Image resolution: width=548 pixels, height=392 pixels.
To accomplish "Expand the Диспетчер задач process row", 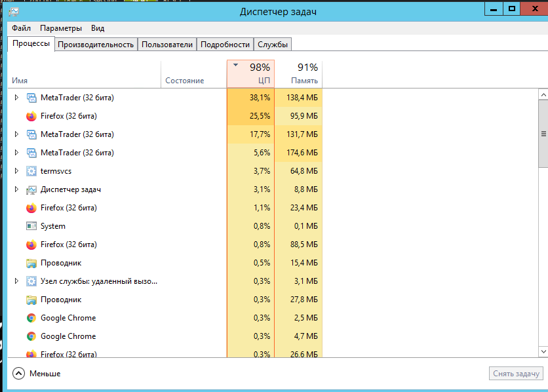I will (16, 189).
